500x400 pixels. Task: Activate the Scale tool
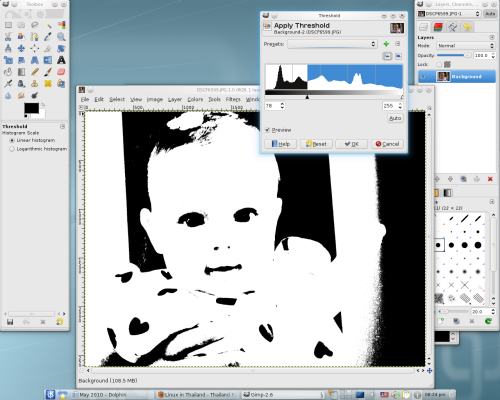coord(8,60)
